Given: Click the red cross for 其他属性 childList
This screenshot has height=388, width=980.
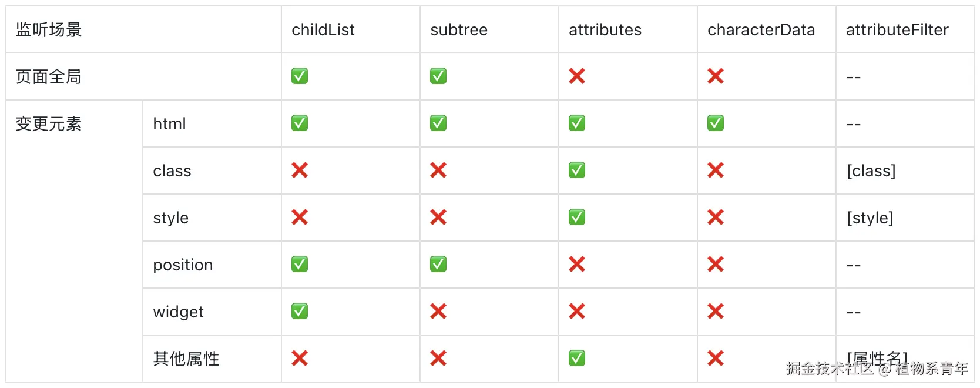Looking at the screenshot, I should pos(300,359).
